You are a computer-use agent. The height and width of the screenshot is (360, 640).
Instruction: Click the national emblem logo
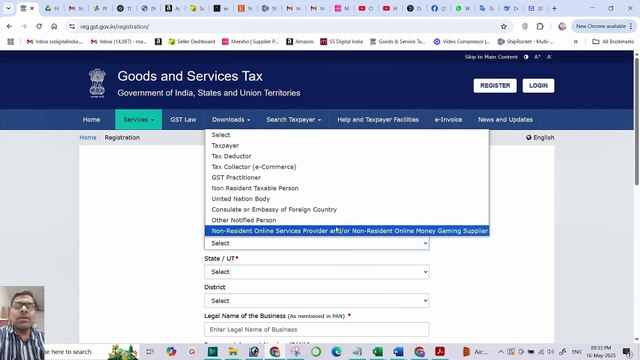(x=97, y=83)
